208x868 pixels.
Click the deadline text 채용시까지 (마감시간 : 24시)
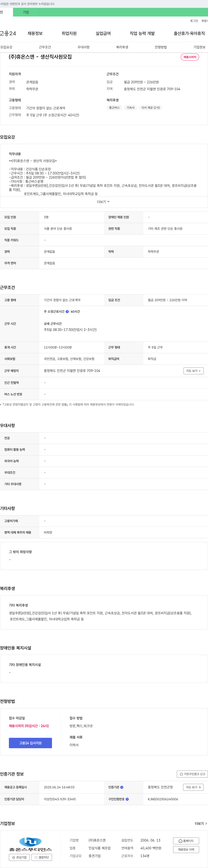click(x=29, y=726)
